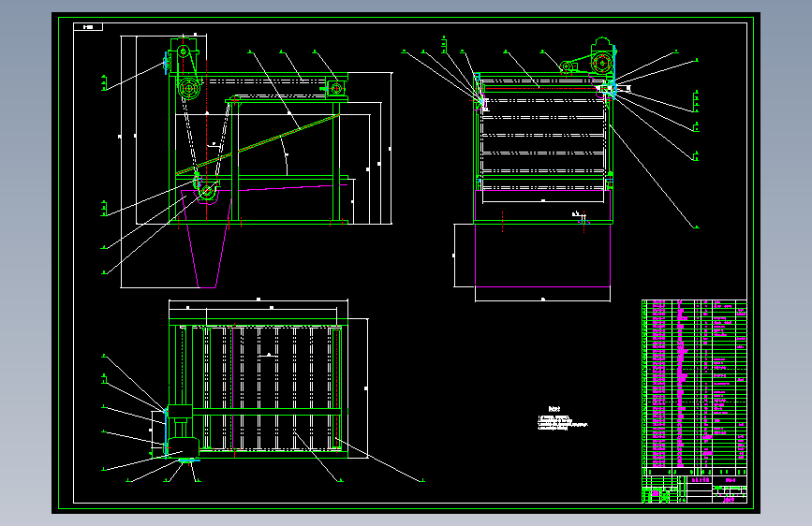Click the motor assembly atop the side view
The width and height of the screenshot is (812, 526).
pos(602,58)
